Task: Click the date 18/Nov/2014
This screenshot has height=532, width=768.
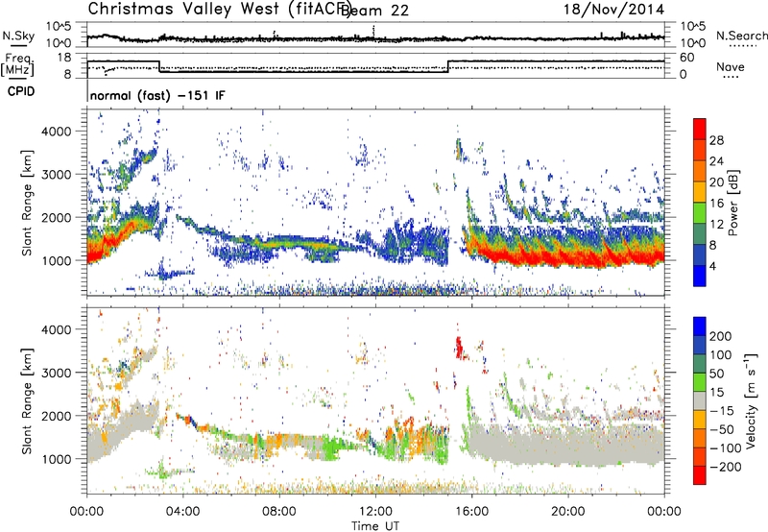Action: click(614, 10)
